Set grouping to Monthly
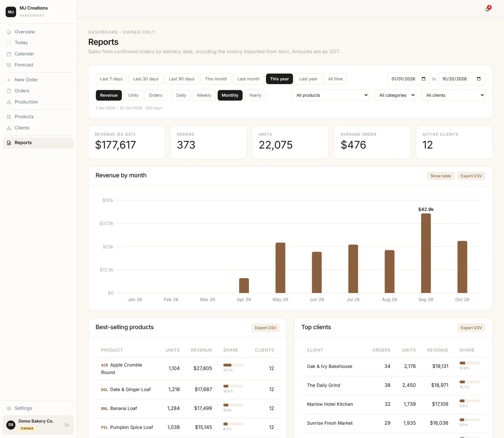Screen dimensions: 504x438 point(230,95)
